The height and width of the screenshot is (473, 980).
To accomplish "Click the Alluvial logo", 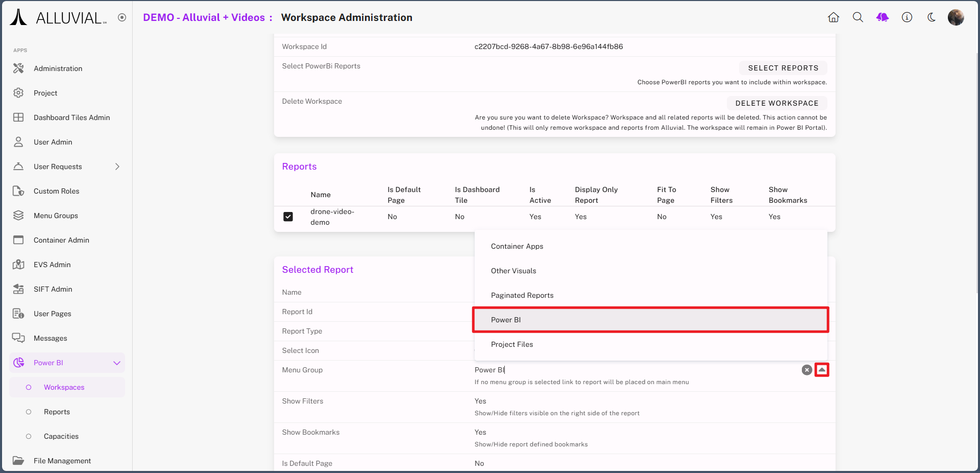I will coord(59,17).
